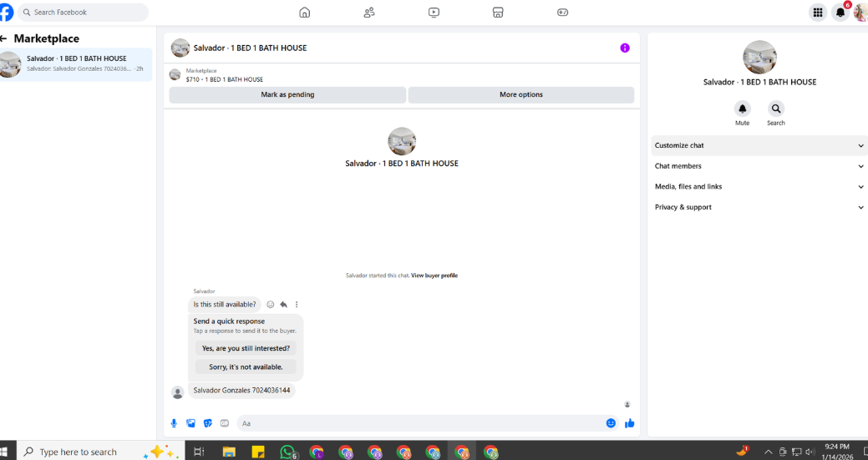The width and height of the screenshot is (868, 460).
Task: Send quick response "Sorry, it's not available."
Action: tap(246, 367)
